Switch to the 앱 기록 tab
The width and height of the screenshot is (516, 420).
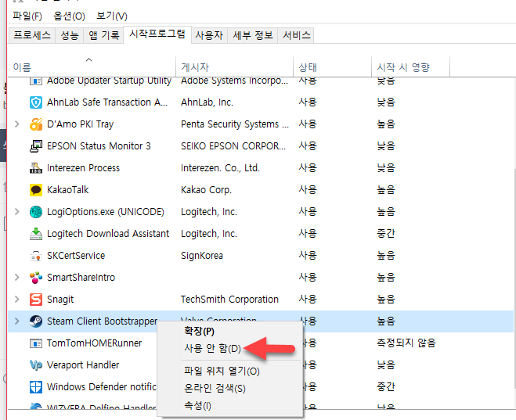[x=103, y=35]
